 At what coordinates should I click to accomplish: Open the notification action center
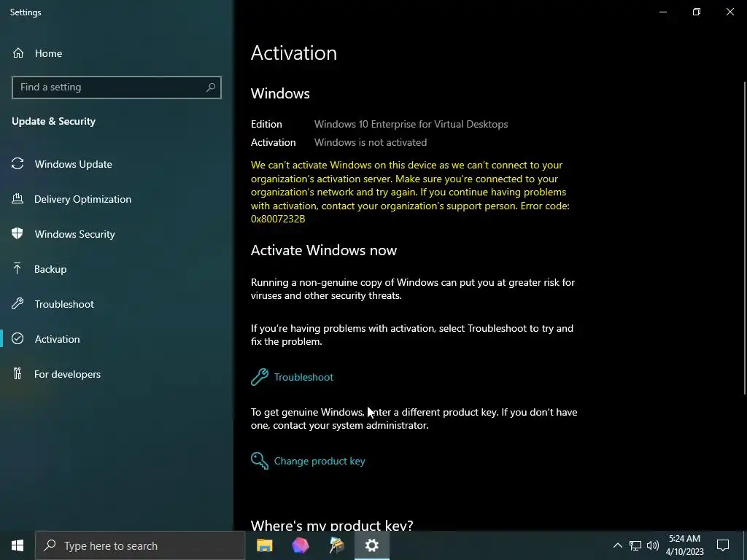723,545
